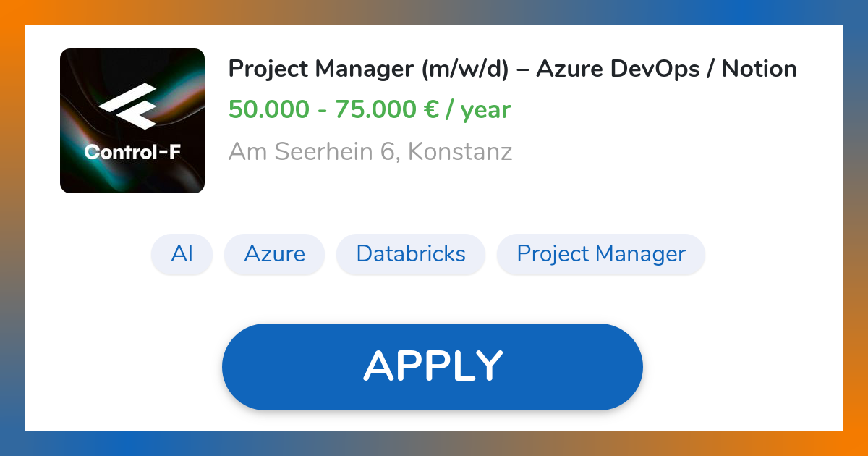Click the word Notion in the title
This screenshot has width=868, height=456.
point(759,69)
